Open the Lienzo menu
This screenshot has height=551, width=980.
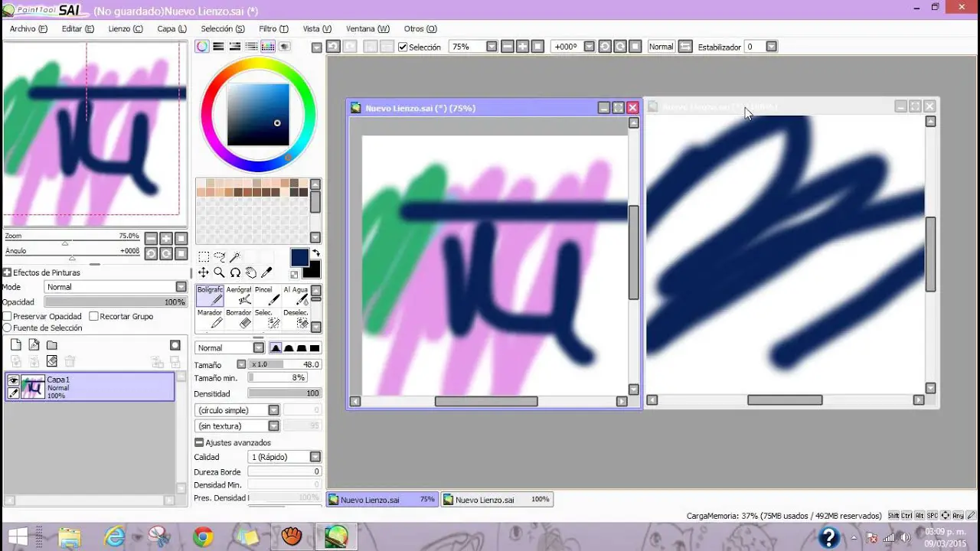126,29
